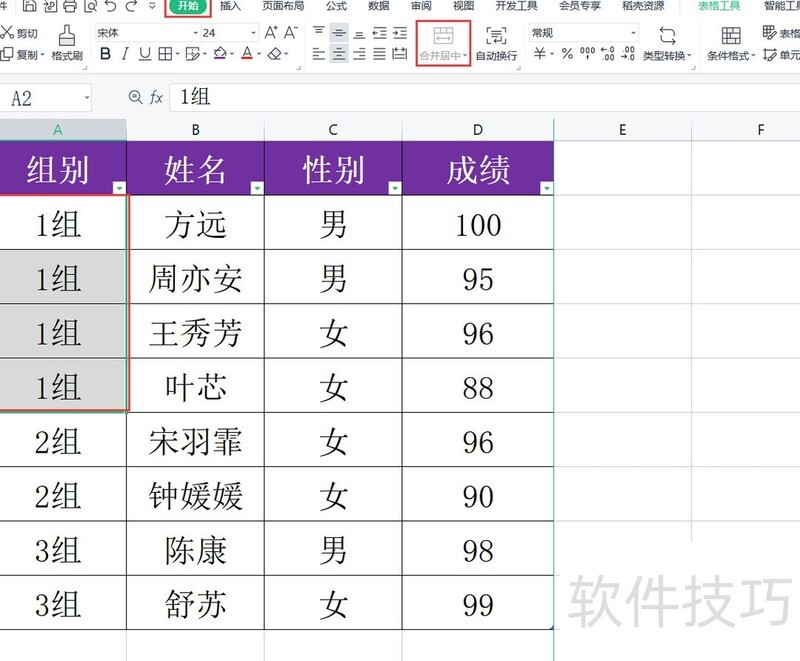The width and height of the screenshot is (800, 661).
Task: Click the distributed alignment icon
Action: click(399, 54)
